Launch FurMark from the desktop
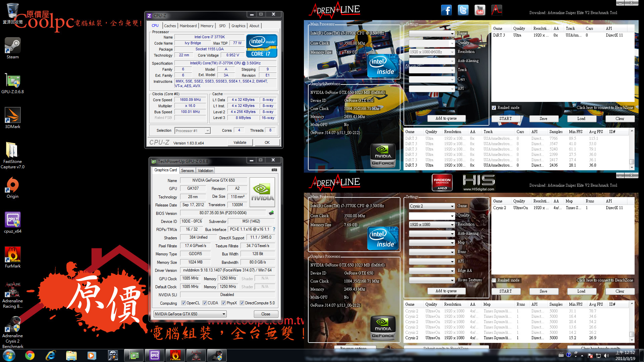 coord(12,257)
